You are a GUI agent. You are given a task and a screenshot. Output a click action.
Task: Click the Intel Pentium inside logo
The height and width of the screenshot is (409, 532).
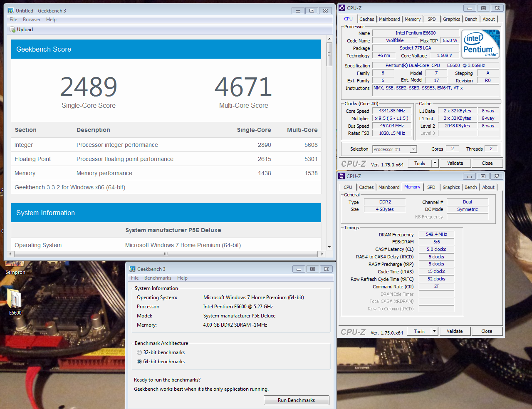(481, 44)
